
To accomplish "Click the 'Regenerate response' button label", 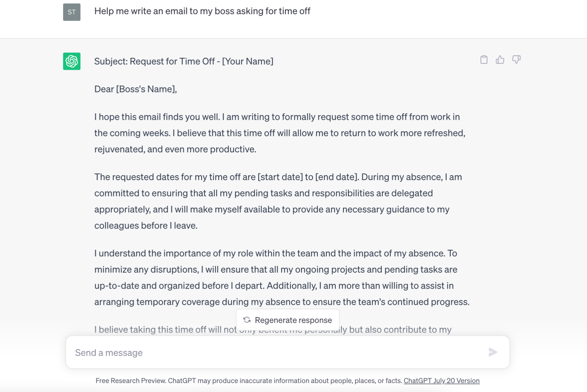I will 293,320.
